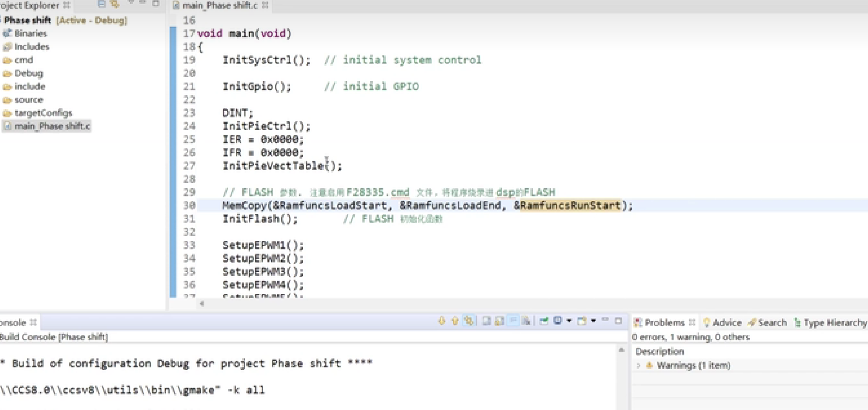This screenshot has height=410, width=868.
Task: Go to previous error in console toolbar
Action: (x=455, y=321)
